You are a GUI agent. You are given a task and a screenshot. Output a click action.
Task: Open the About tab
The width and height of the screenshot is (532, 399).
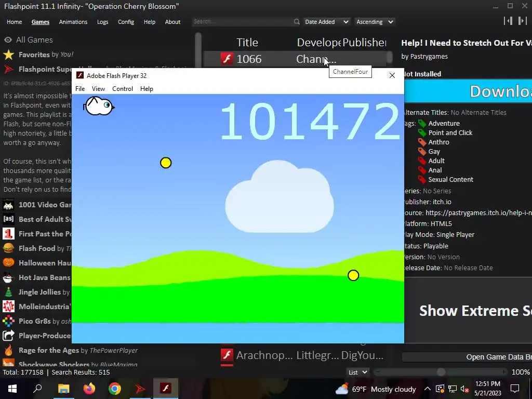pyautogui.click(x=172, y=22)
